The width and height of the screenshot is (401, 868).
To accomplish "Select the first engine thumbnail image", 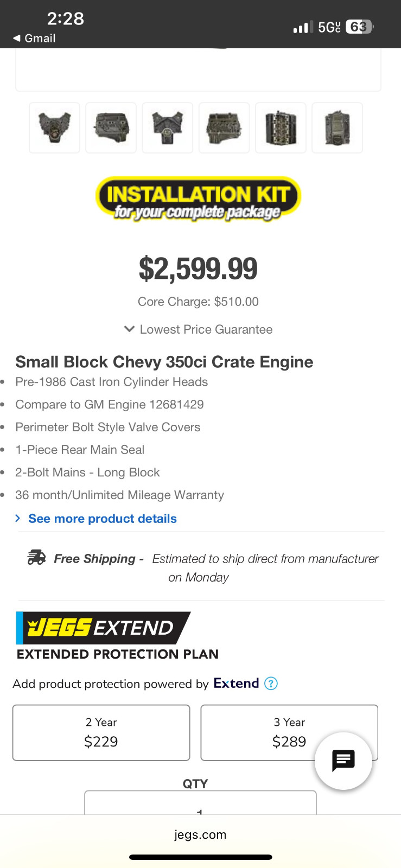I will tap(54, 128).
